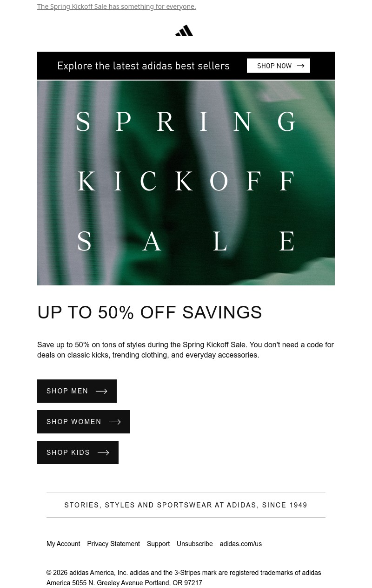This screenshot has height=588, width=372.
Task: Open the Spring Kickoff Sale preheader link
Action: point(116,6)
